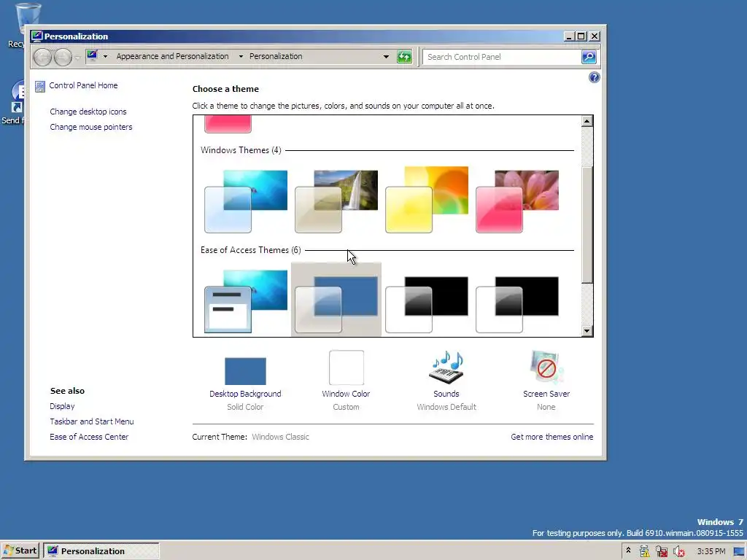Click the Screen Saver icon

[546, 367]
